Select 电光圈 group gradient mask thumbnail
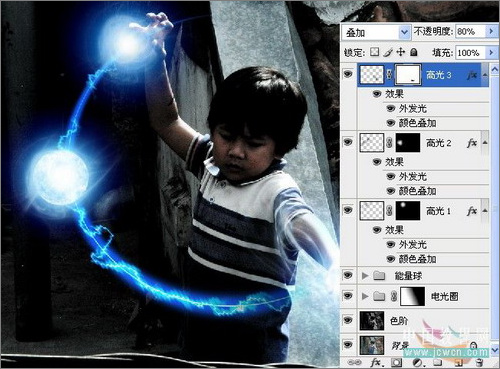 point(413,296)
